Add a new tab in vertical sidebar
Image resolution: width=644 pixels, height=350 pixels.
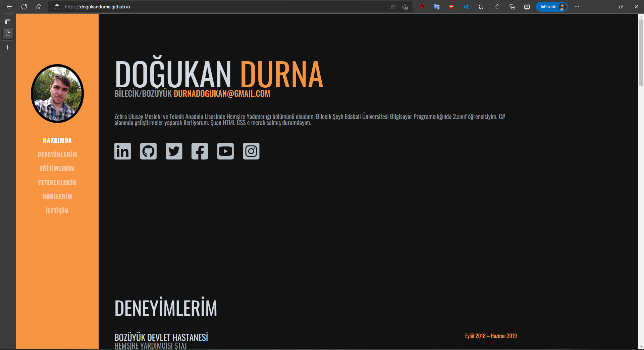pos(8,47)
